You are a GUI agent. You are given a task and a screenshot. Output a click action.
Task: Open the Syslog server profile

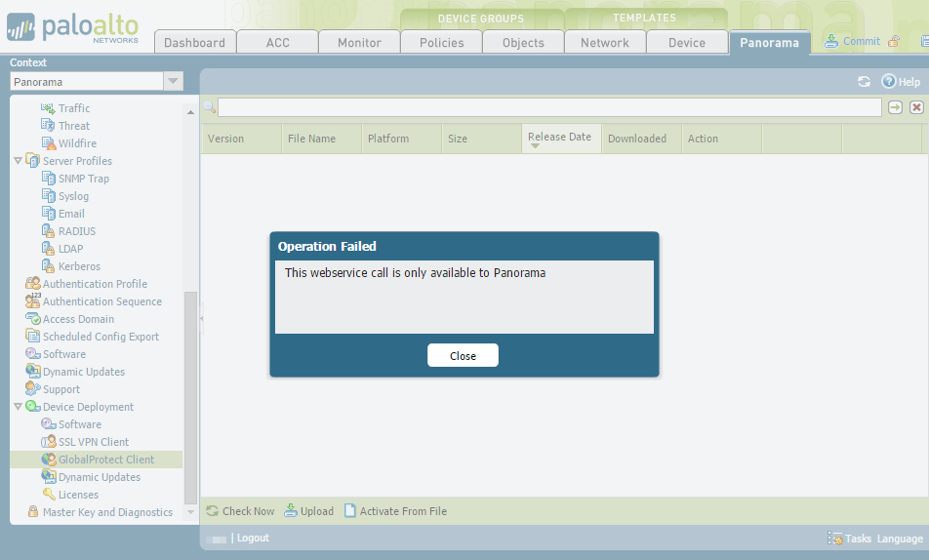tap(73, 196)
